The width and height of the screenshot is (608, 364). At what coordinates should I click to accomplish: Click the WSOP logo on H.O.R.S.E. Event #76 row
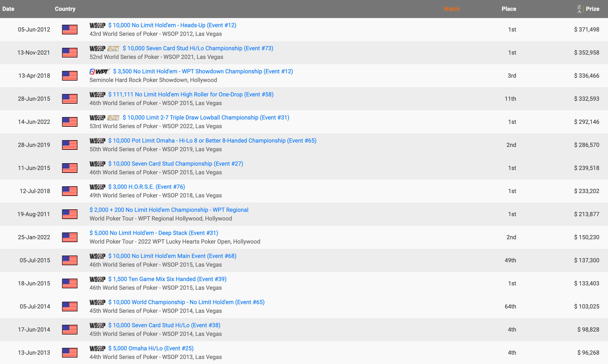coord(97,187)
